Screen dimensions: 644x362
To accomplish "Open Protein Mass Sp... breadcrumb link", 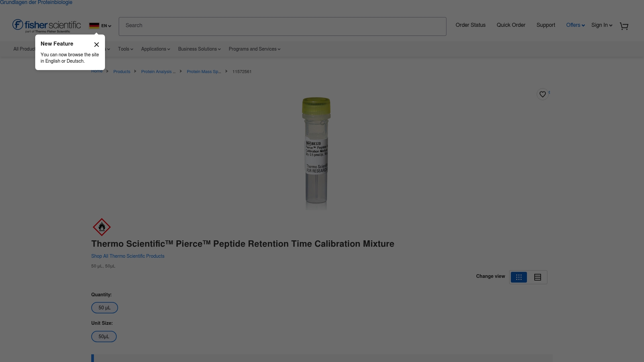I will click(204, 72).
